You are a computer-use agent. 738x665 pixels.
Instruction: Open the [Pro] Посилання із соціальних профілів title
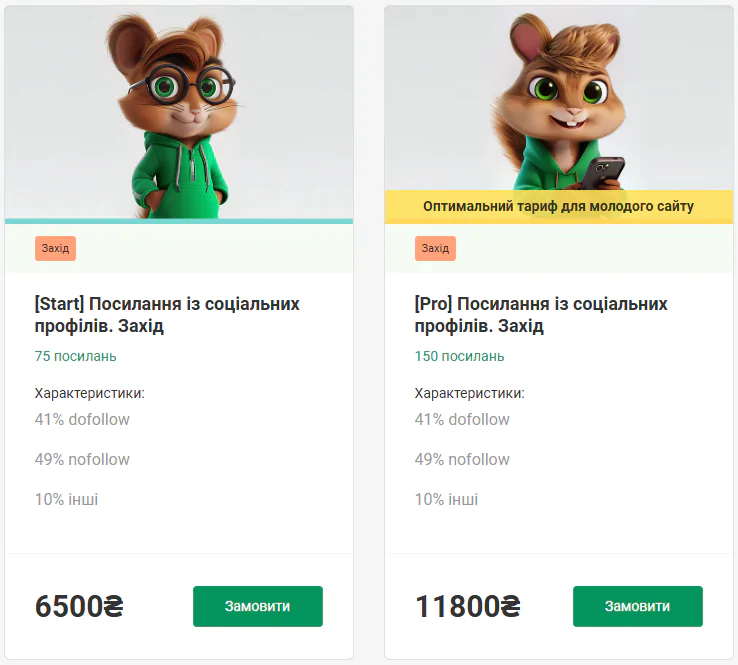pos(541,315)
